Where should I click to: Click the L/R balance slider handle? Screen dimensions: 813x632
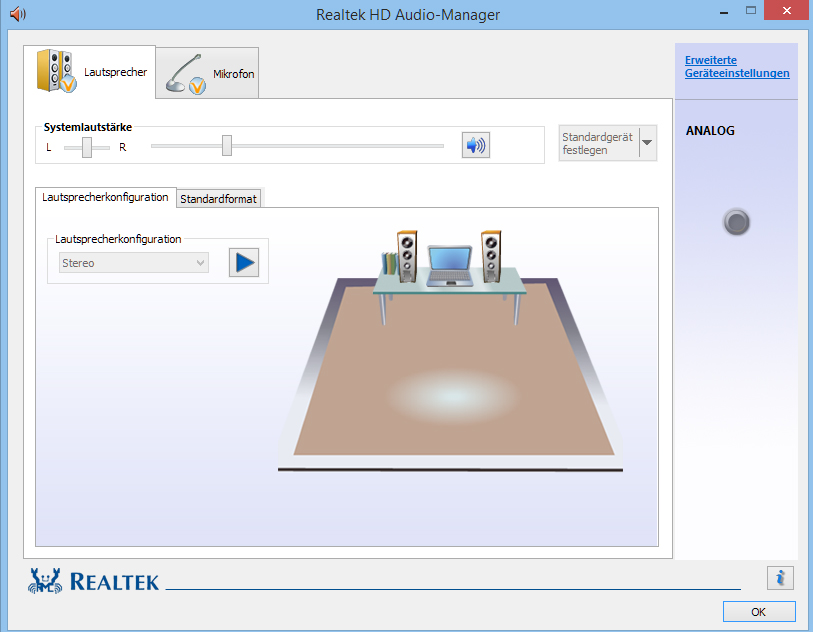[x=87, y=147]
